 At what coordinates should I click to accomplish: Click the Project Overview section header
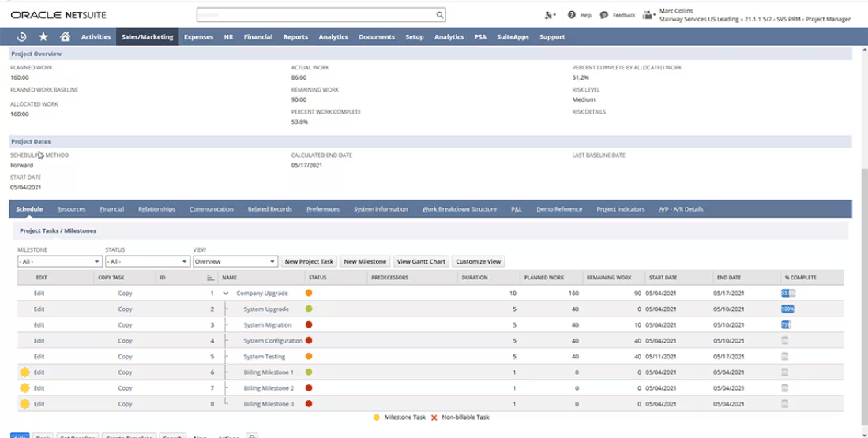(430, 54)
